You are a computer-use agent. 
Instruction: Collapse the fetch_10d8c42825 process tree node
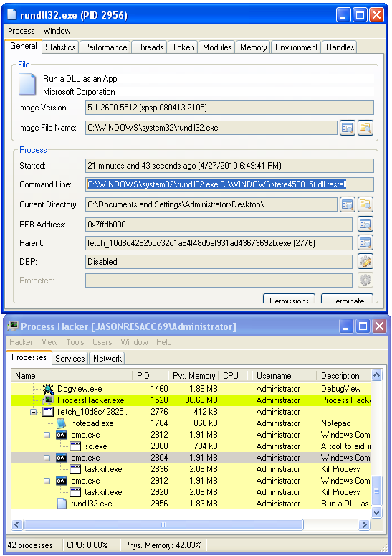point(33,412)
